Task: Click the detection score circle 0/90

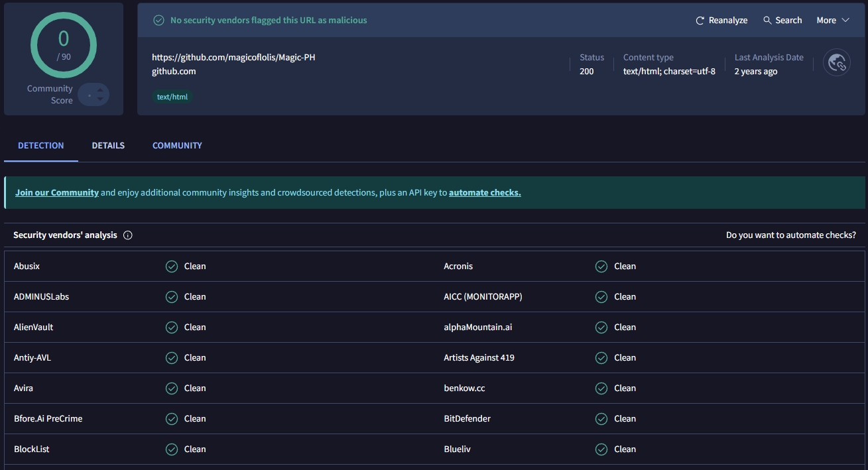Action: 64,45
